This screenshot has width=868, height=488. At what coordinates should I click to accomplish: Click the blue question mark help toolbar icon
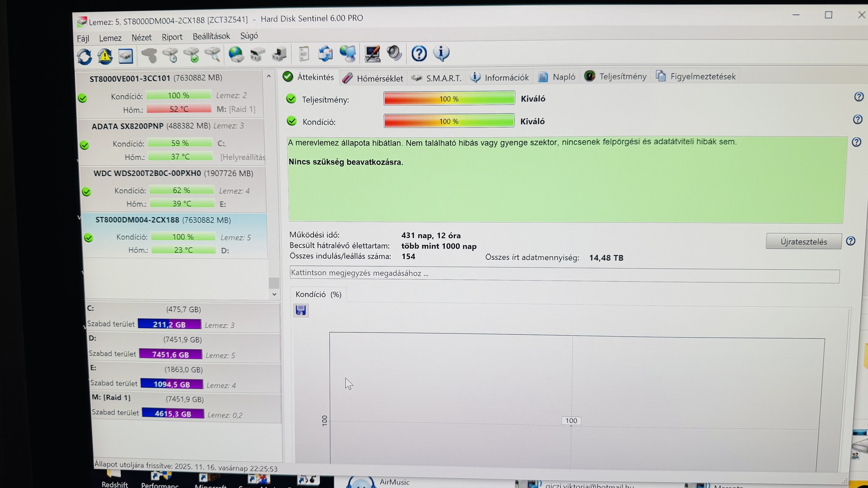tap(419, 53)
